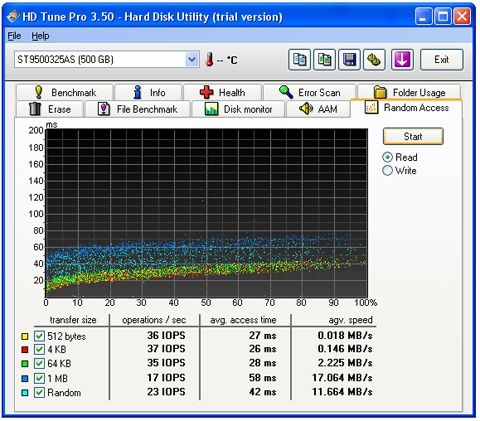Open the Health tab red cross

[206, 92]
